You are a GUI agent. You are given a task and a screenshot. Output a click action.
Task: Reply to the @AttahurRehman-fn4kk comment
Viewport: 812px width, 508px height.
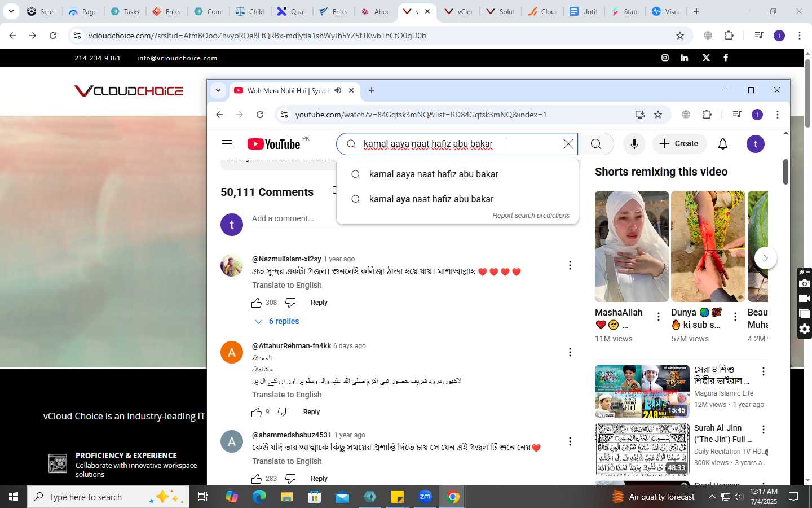pyautogui.click(x=311, y=412)
